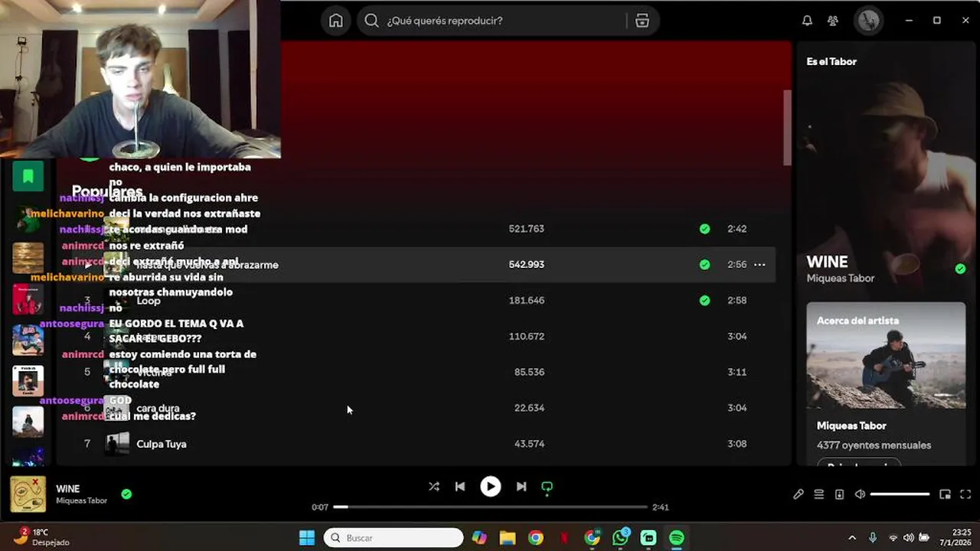Click the system tray microphone icon

point(873,538)
